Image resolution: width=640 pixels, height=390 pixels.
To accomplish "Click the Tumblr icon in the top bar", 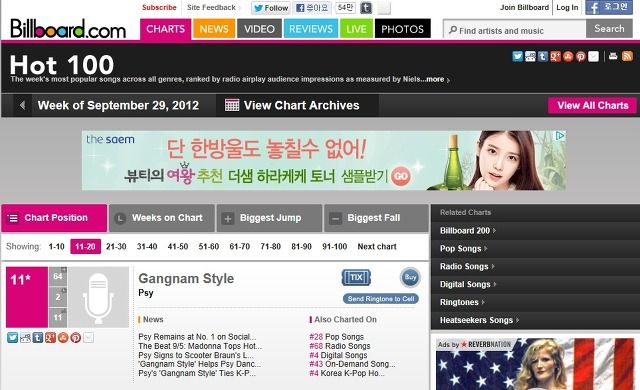I will (x=366, y=8).
